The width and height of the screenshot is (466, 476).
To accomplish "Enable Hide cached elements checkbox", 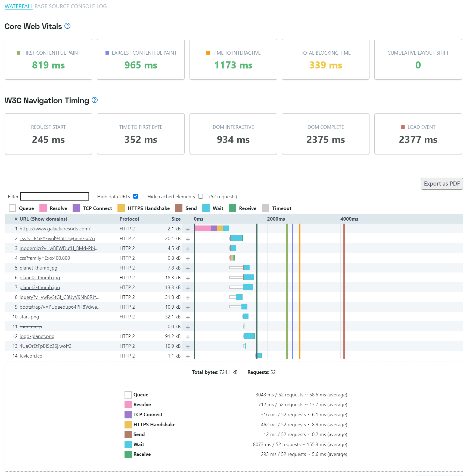I will pyautogui.click(x=201, y=196).
